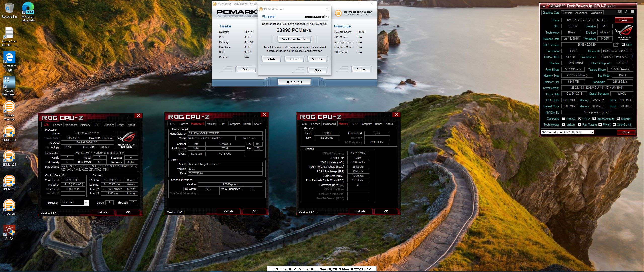Click Options button under Results
Screen dimensions: 644x272
[x=362, y=69]
